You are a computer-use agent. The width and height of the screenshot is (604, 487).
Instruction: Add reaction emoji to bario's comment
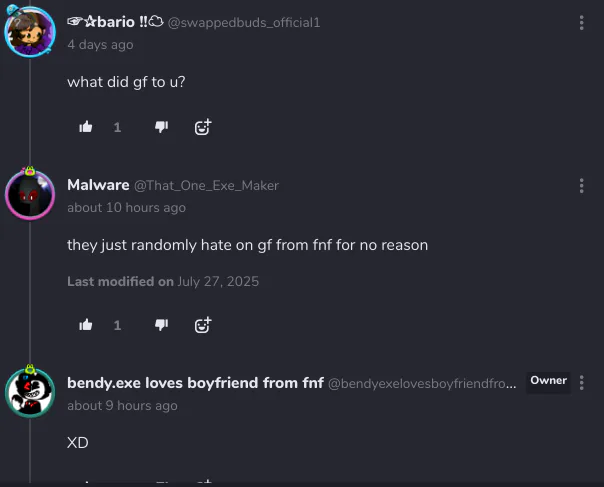(203, 127)
